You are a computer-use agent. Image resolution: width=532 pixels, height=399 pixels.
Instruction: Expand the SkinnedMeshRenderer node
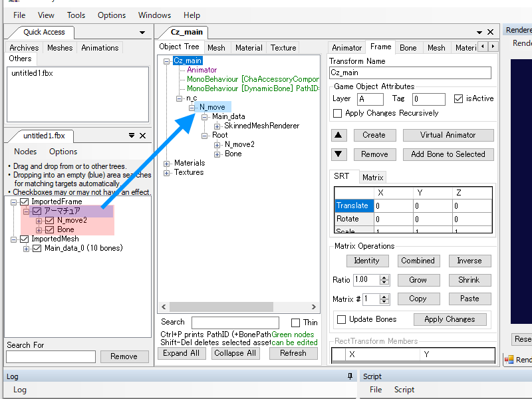pyautogui.click(x=217, y=126)
